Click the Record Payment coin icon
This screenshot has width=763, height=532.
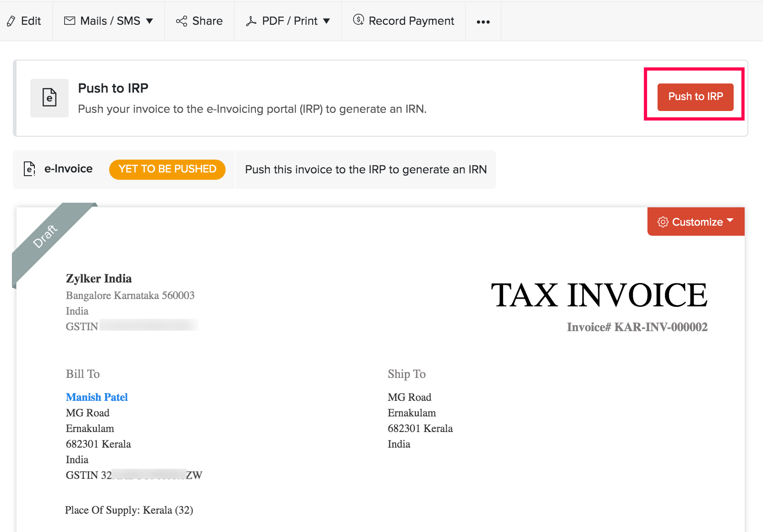tap(358, 20)
